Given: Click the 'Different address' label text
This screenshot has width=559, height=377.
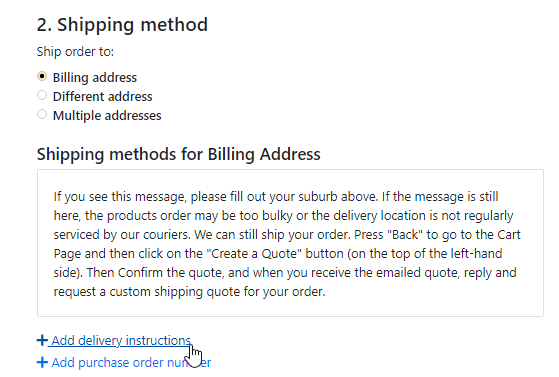Looking at the screenshot, I should click(x=103, y=96).
